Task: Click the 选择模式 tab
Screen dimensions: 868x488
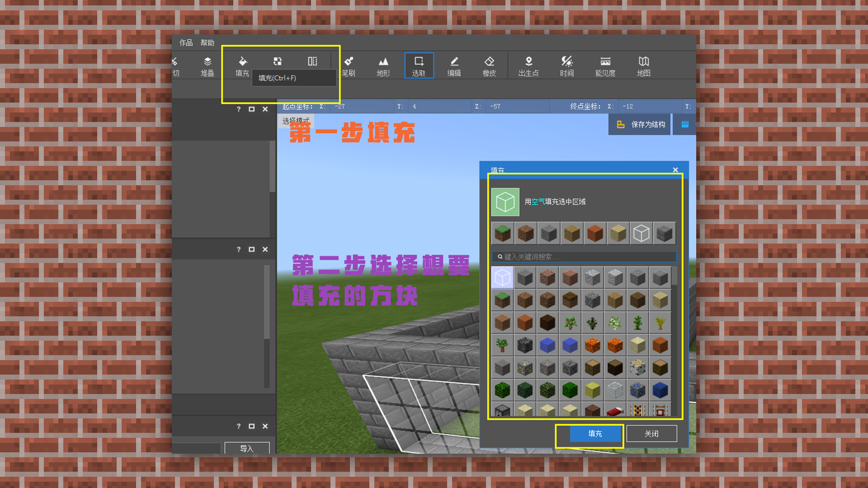Action: tap(296, 121)
